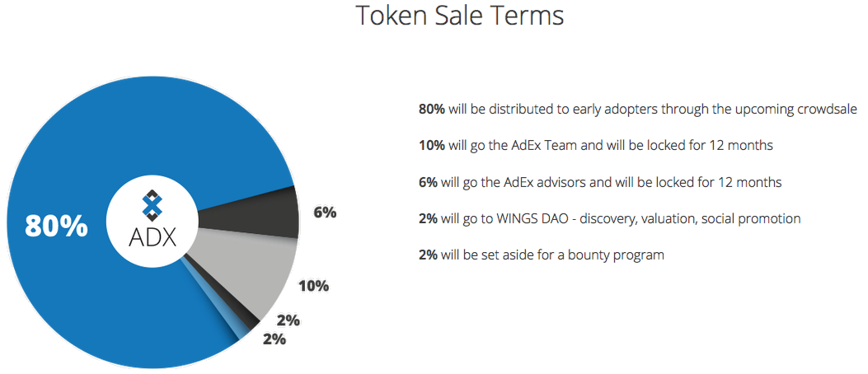
Task: Click the Token Sale Terms heading
Action: click(459, 16)
